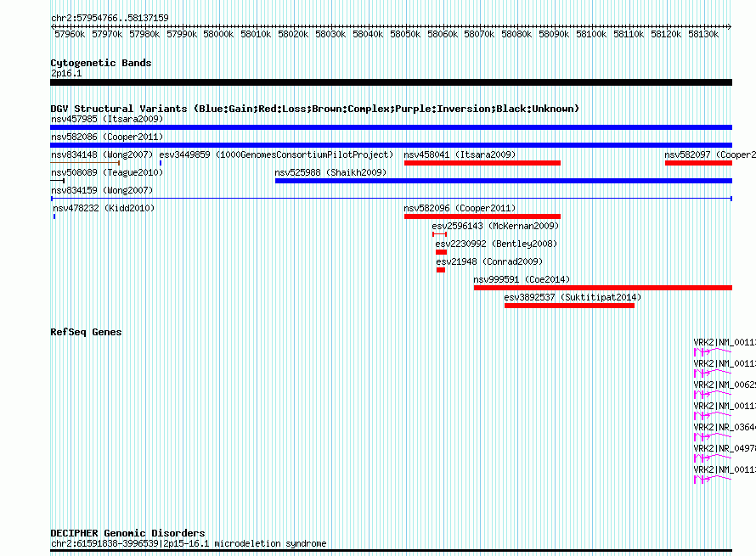This screenshot has height=556, width=756.
Task: Click esv2596143 (McKernan2009) variant label
Action: pyautogui.click(x=495, y=226)
